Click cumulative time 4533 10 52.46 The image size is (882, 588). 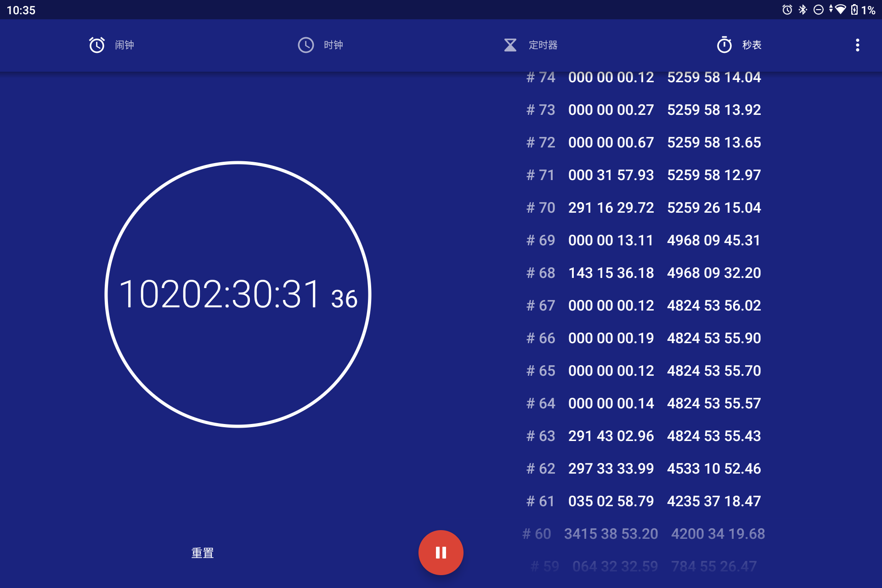click(714, 469)
